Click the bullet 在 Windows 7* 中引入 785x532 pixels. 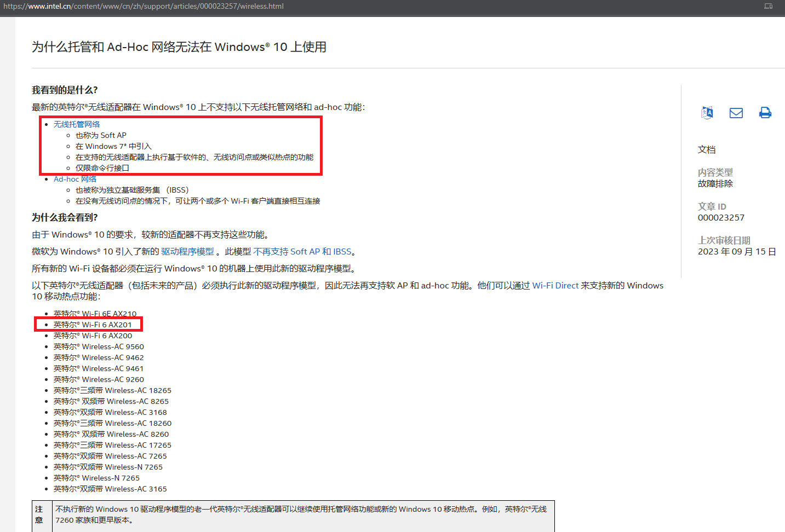[x=113, y=146]
